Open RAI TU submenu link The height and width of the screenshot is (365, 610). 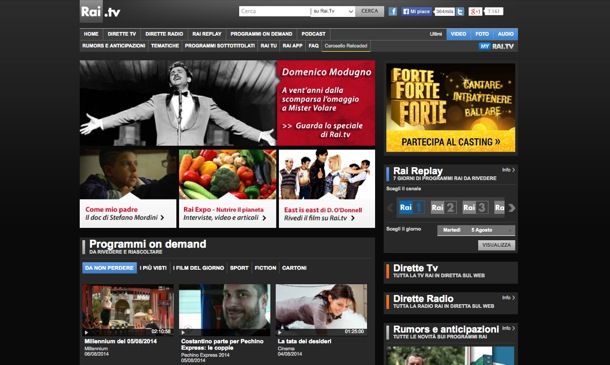click(x=269, y=46)
